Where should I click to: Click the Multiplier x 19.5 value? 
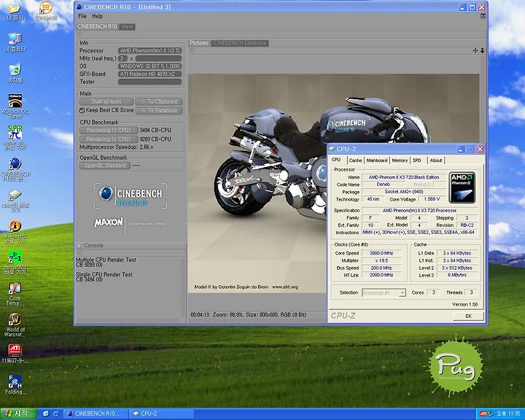pyautogui.click(x=381, y=260)
